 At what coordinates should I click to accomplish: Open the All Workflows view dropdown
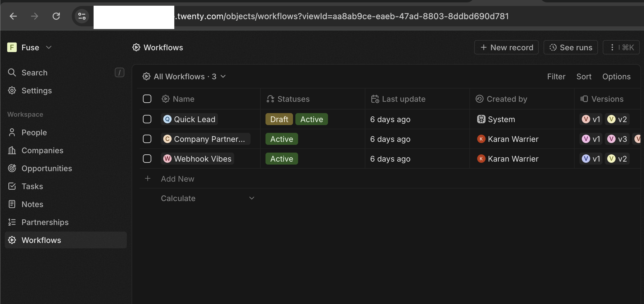pos(223,77)
